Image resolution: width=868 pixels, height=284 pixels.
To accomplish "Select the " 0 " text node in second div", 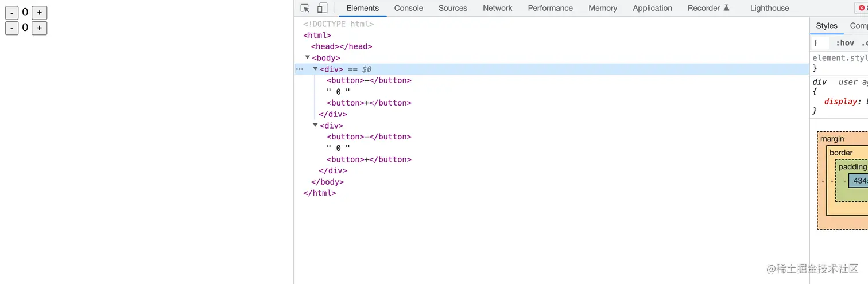I will (338, 148).
